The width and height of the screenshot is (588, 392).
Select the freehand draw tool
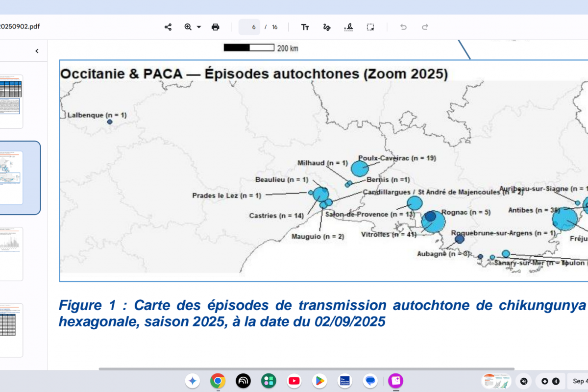tap(326, 27)
